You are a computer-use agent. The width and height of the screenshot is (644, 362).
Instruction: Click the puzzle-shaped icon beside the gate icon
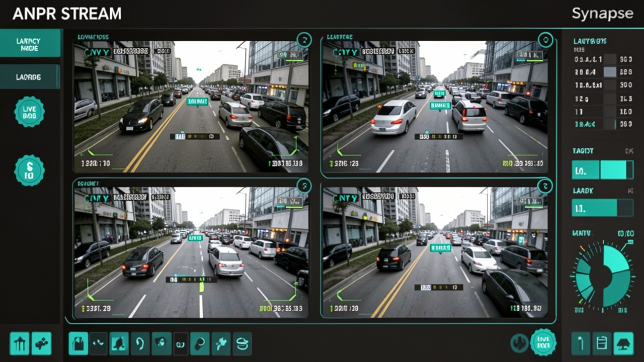42,344
